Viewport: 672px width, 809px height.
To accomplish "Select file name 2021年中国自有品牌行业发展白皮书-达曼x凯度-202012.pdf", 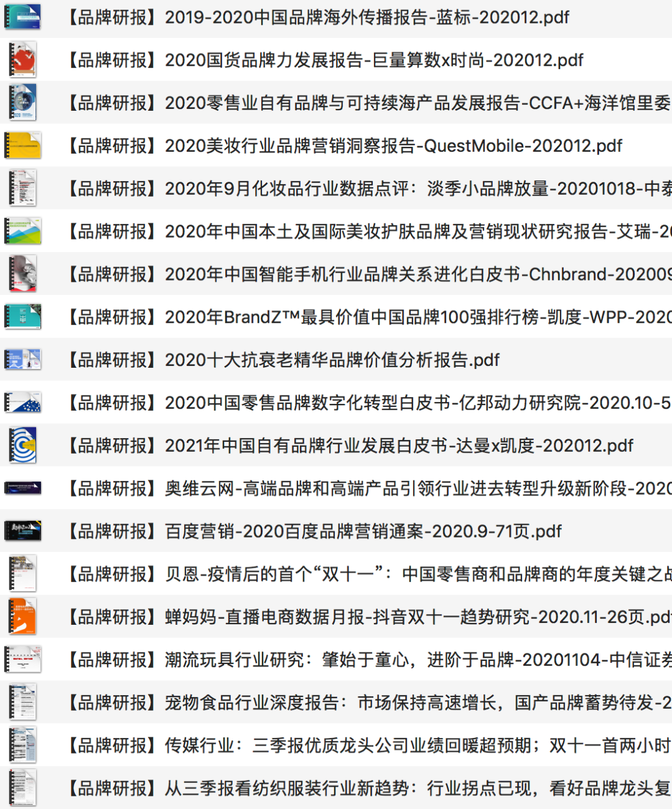I will pyautogui.click(x=348, y=446).
